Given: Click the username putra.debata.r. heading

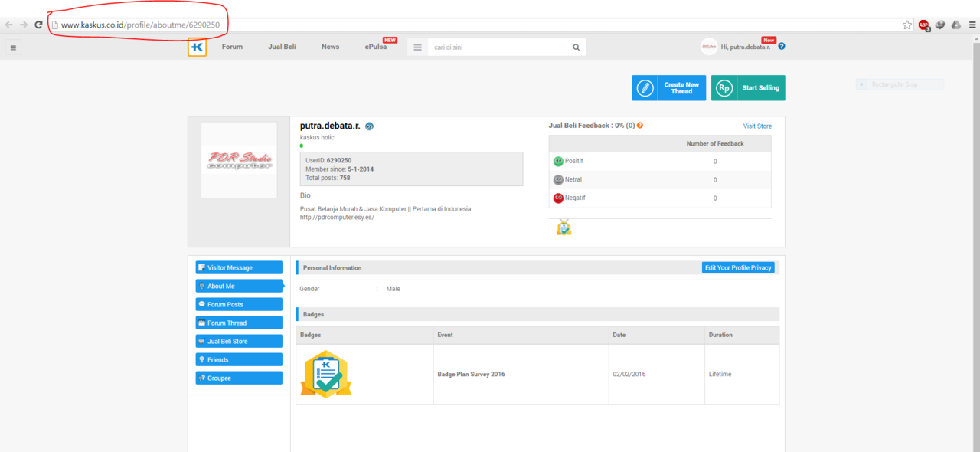Looking at the screenshot, I should (330, 126).
